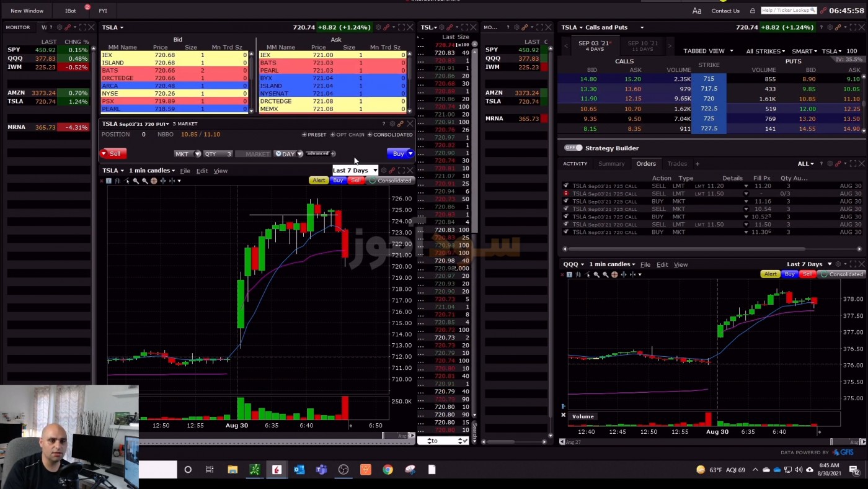Click chain link icon in option chain header
Screen dimensions: 868x489
[838, 27]
